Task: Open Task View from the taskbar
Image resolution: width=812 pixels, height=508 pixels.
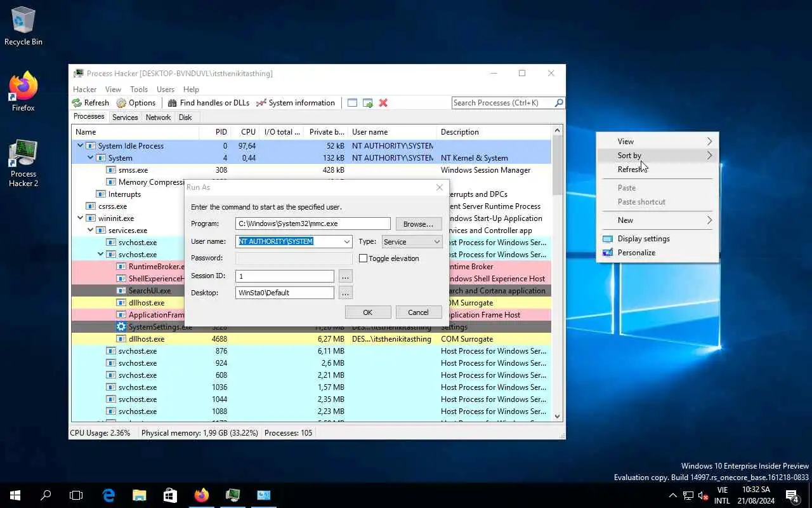Action: click(76, 495)
